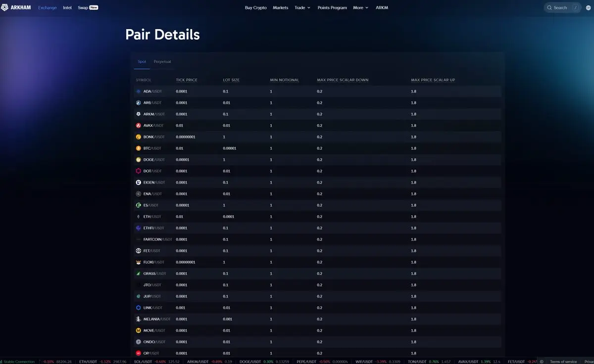The image size is (594, 364).
Task: Click the BTC coin icon
Action: pyautogui.click(x=139, y=148)
